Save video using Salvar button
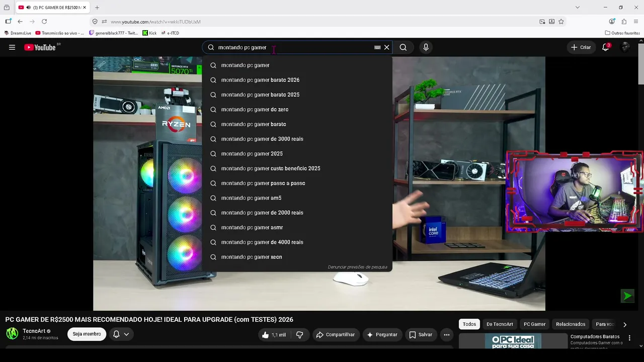Image resolution: width=644 pixels, height=362 pixels. (421, 335)
